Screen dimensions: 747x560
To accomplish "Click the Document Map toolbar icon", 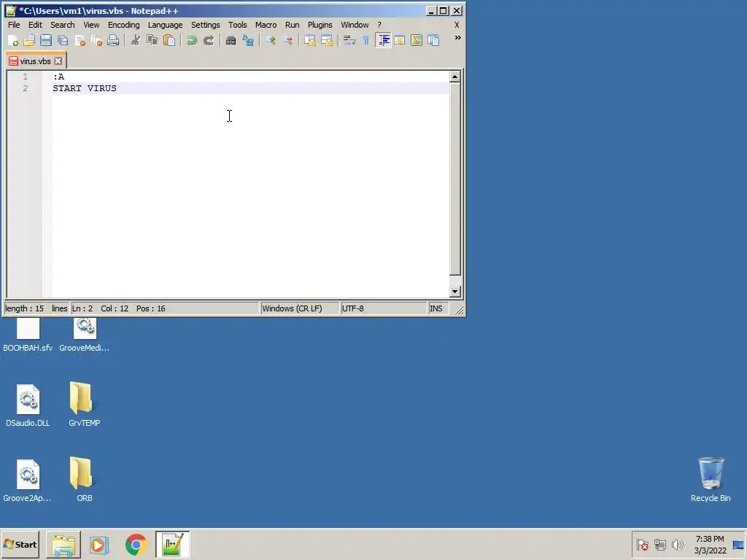I will point(417,41).
